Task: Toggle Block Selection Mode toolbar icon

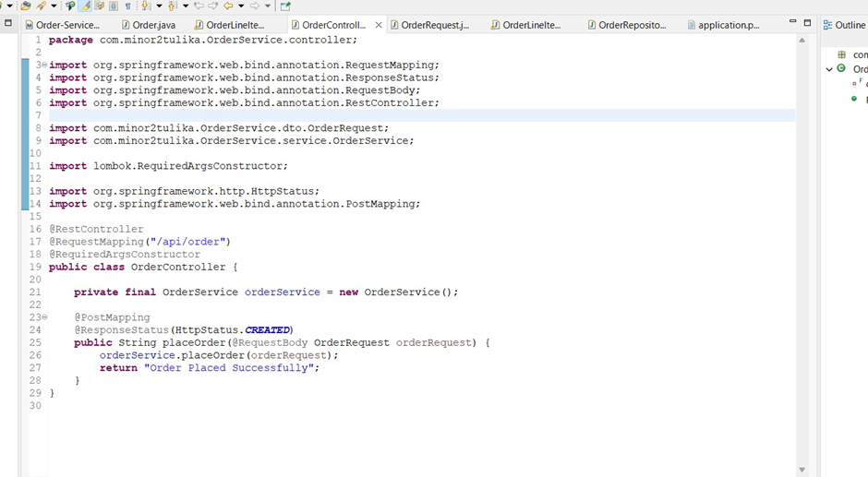Action: pyautogui.click(x=114, y=6)
